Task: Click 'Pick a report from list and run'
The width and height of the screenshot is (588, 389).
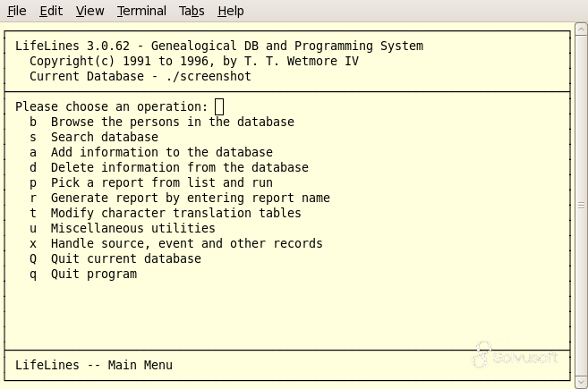Action: 162,183
